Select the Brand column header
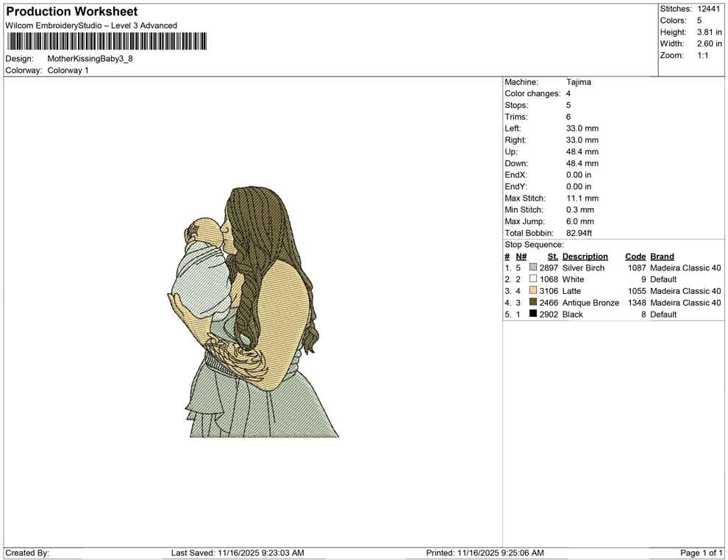 click(x=662, y=256)
